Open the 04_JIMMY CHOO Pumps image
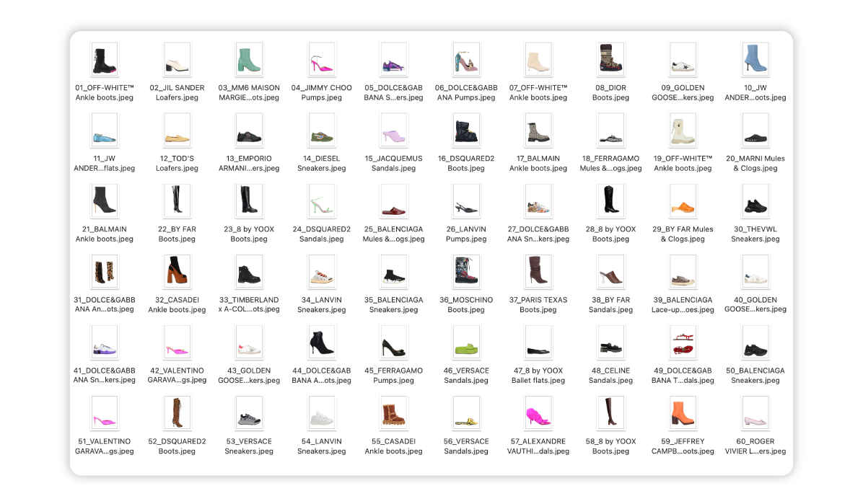This screenshot has height=504, width=863. click(x=321, y=61)
